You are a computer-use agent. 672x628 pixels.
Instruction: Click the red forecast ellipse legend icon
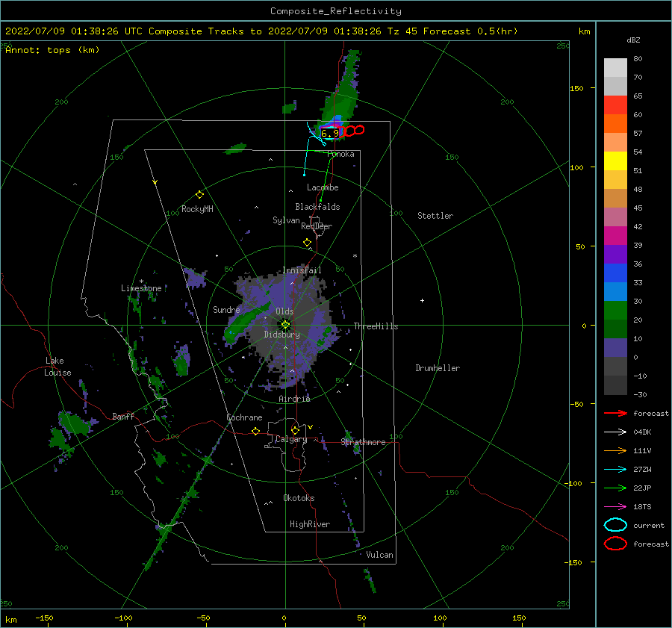click(615, 544)
